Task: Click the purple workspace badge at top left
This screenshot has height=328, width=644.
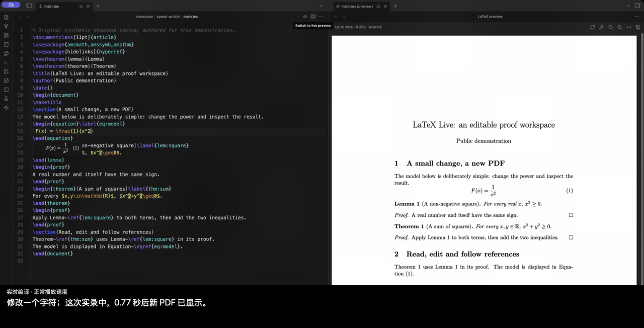Action: coord(11,5)
